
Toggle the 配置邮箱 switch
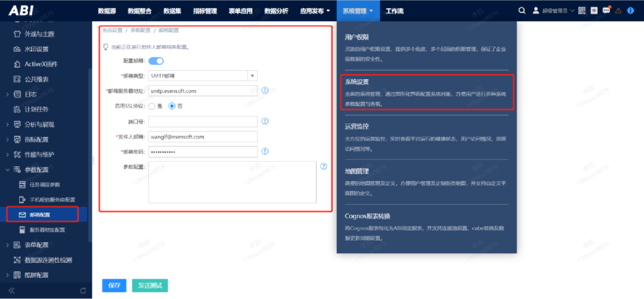pos(156,60)
